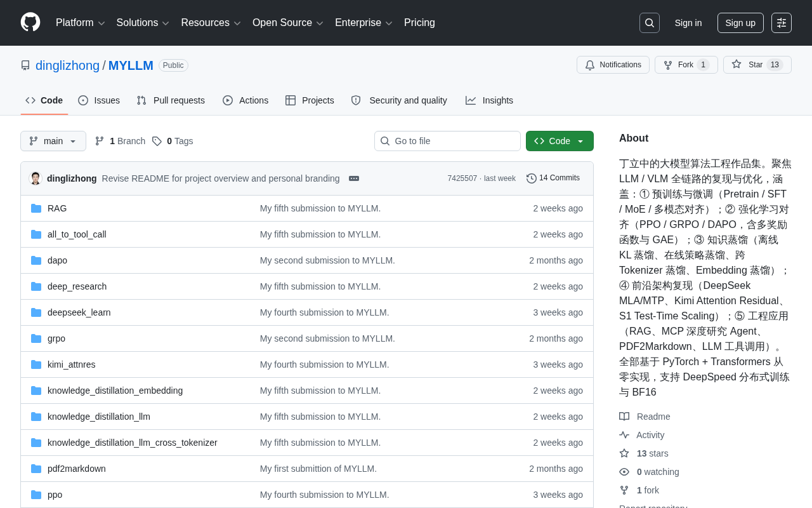Click the knowledge_distillation_embedding folder icon
The width and height of the screenshot is (812, 508).
coord(36,391)
